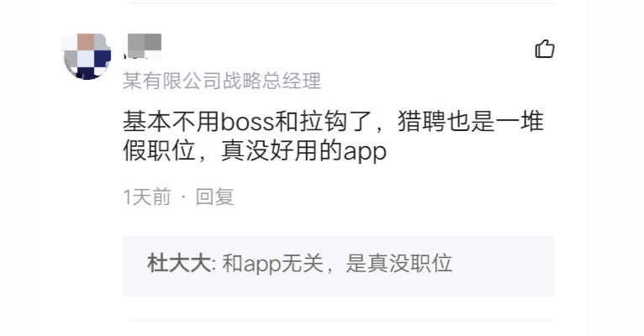Click reply text 和app无关，是真没职位
The width and height of the screenshot is (644, 336).
coord(337,264)
